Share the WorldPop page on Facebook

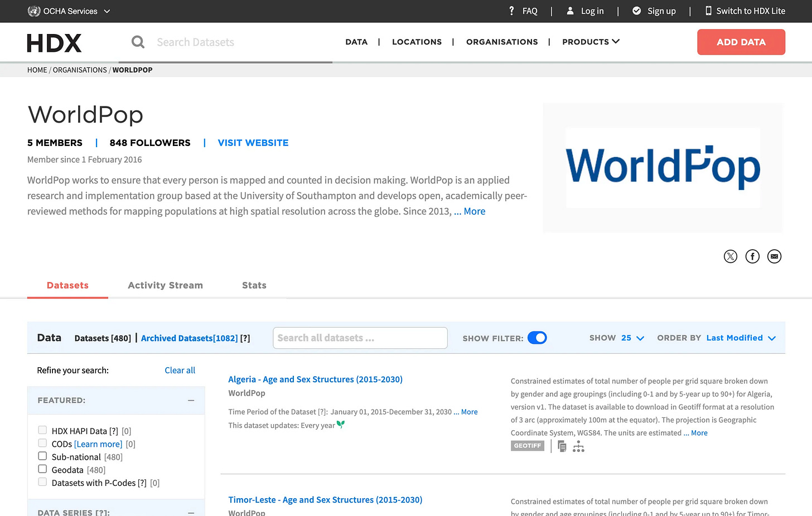(x=752, y=256)
